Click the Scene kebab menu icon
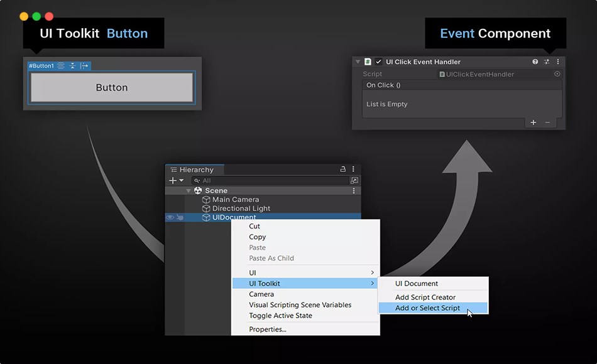Screen dimensions: 597x364 [x=354, y=190]
